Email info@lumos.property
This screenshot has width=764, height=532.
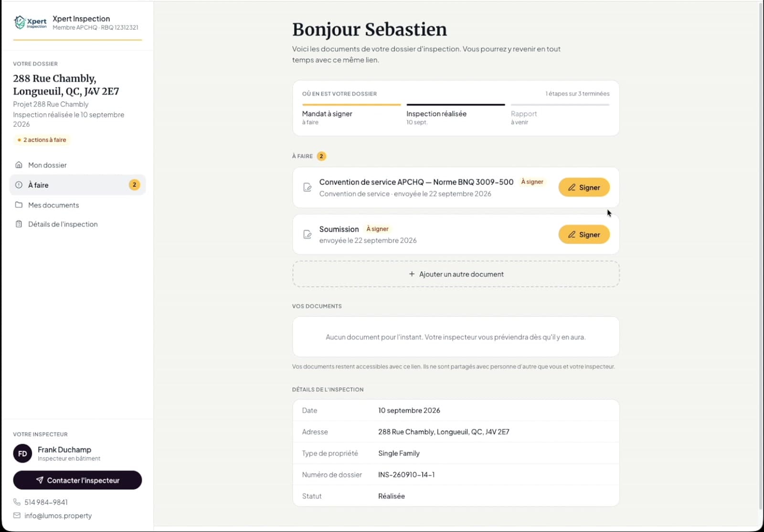point(58,516)
